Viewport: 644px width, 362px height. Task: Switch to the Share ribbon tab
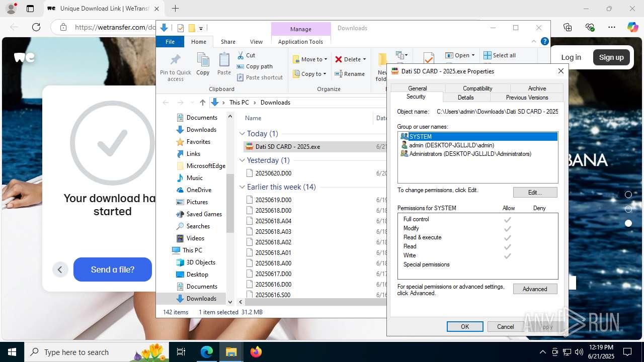[x=228, y=42]
